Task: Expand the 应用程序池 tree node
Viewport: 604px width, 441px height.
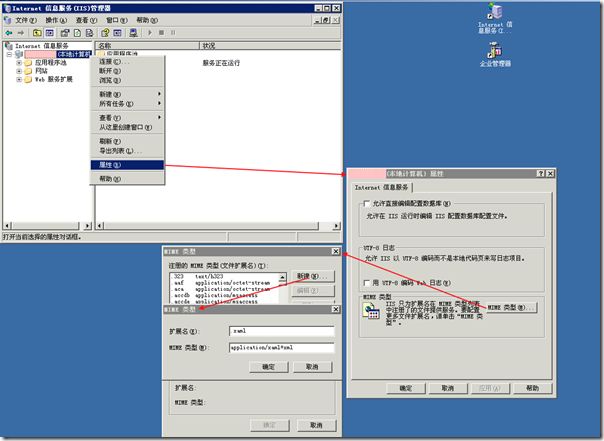Action: pyautogui.click(x=19, y=62)
